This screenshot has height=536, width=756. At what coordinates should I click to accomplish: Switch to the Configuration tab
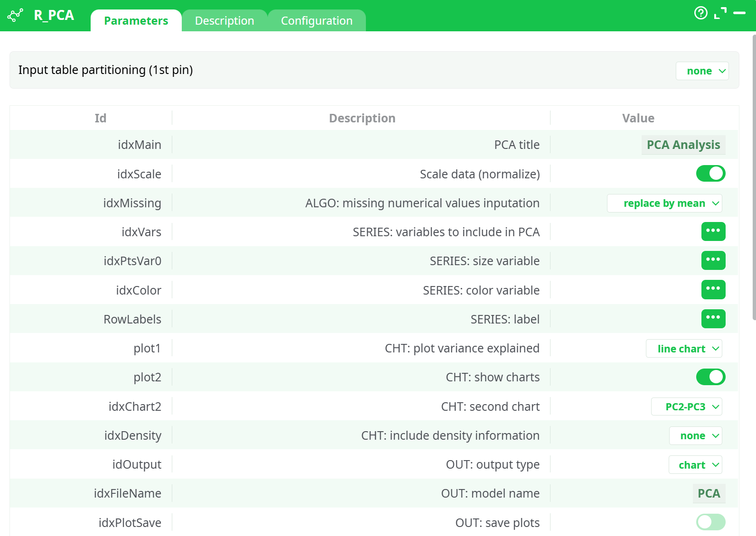pos(317,21)
